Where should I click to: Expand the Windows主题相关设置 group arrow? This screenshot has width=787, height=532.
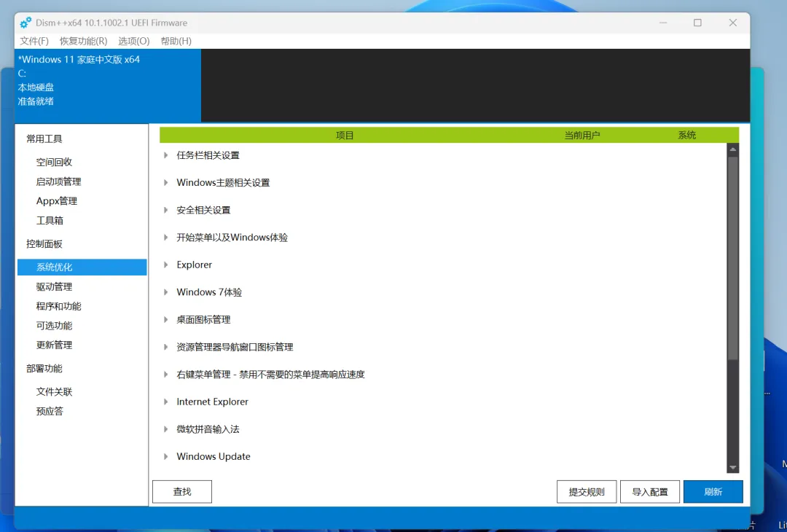[165, 183]
